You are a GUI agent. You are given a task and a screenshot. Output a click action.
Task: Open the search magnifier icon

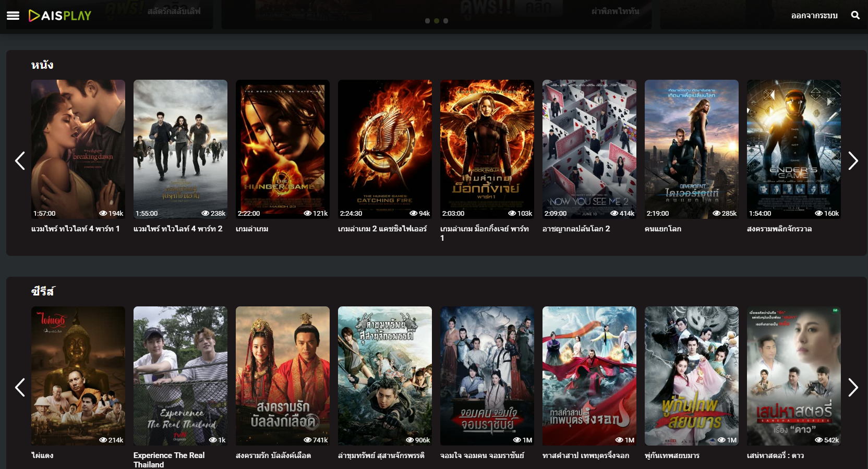[x=855, y=15]
